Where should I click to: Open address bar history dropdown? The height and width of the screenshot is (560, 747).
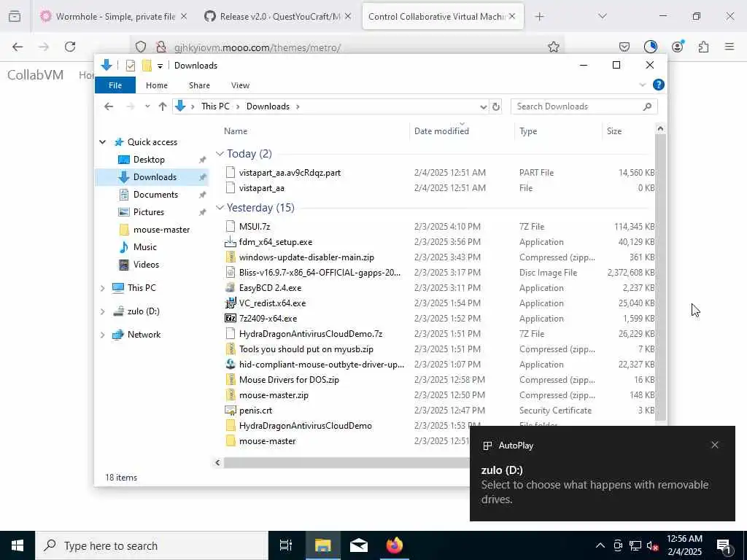point(483,106)
